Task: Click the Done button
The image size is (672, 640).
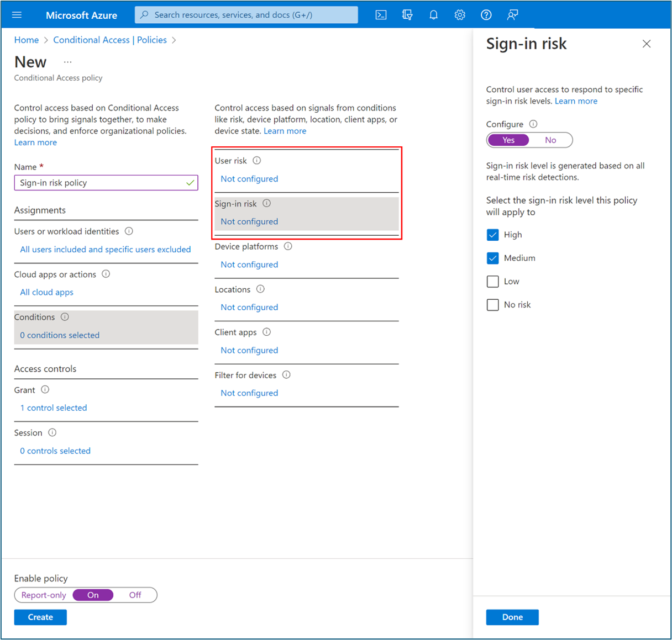Action: click(512, 617)
